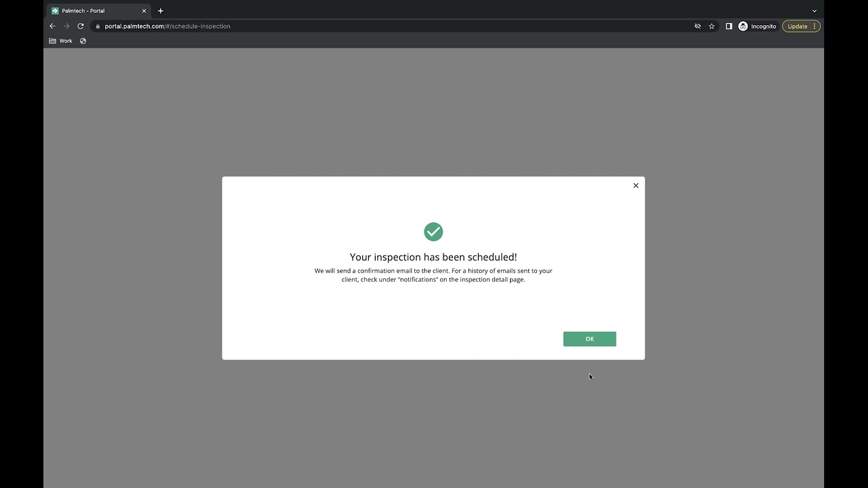Click the Incognito profile indicator

pos(757,26)
